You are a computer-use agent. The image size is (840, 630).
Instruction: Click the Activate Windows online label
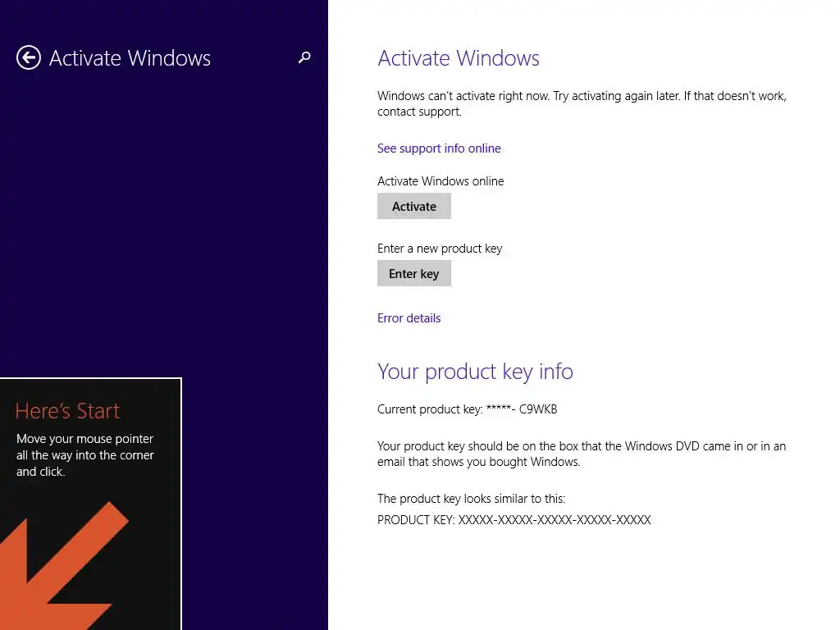pyautogui.click(x=441, y=181)
